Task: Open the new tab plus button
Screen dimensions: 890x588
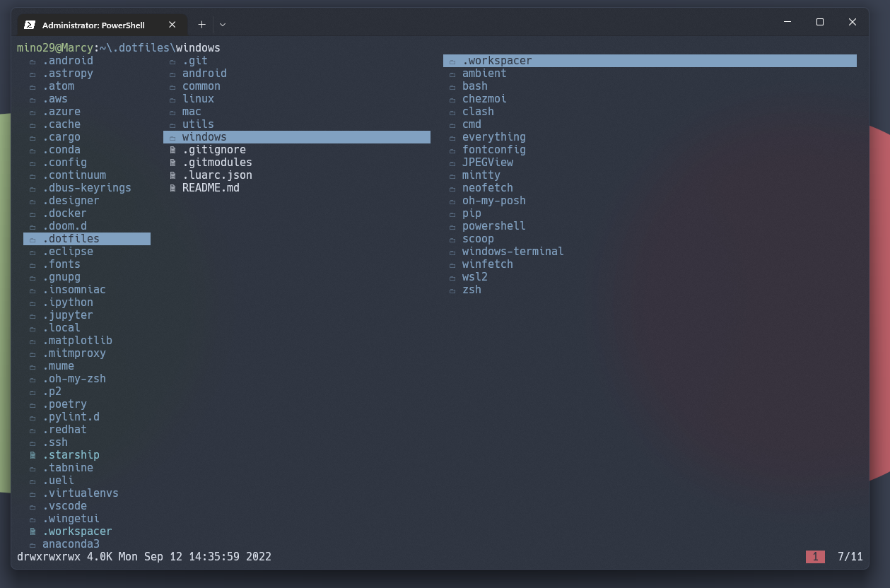Action: coord(201,25)
